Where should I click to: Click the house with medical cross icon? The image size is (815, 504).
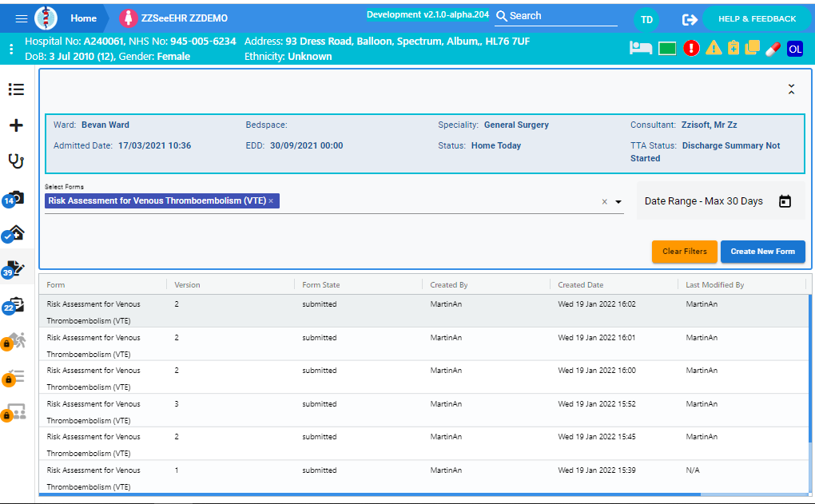click(x=14, y=234)
